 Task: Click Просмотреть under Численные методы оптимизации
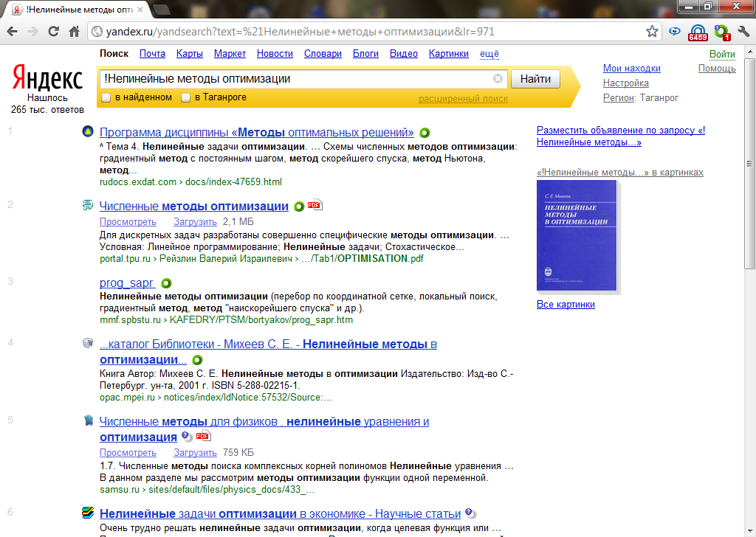tap(128, 221)
